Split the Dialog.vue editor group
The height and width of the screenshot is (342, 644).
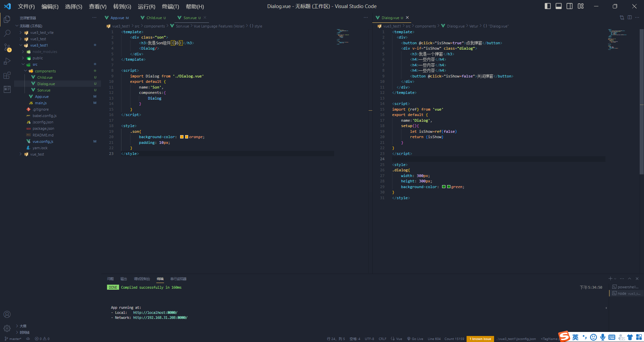click(630, 17)
